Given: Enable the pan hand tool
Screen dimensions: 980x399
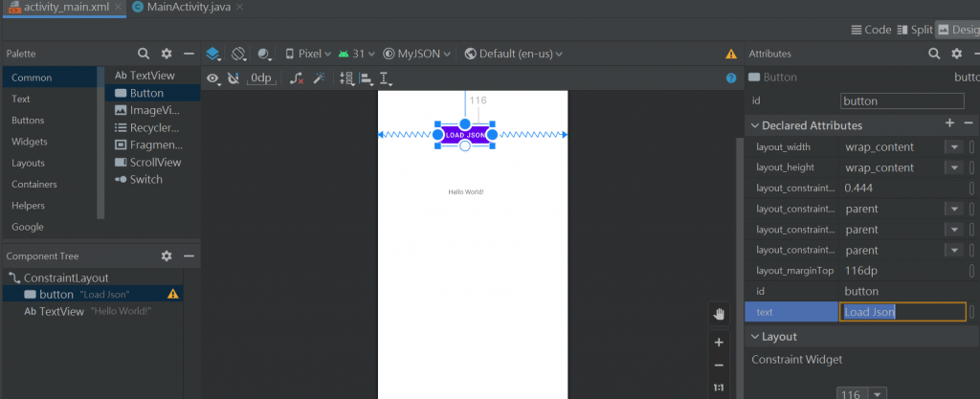Looking at the screenshot, I should (719, 314).
